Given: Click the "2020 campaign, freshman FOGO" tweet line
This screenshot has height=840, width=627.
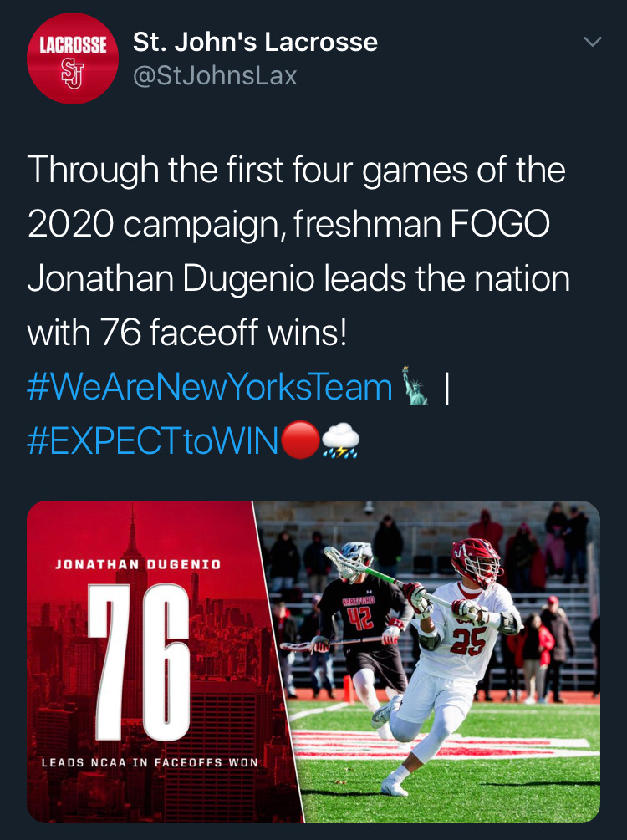Looking at the screenshot, I should coord(288,224).
